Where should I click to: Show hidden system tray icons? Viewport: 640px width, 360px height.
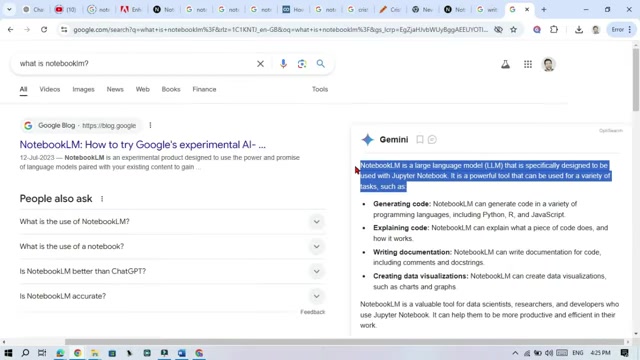click(515, 353)
